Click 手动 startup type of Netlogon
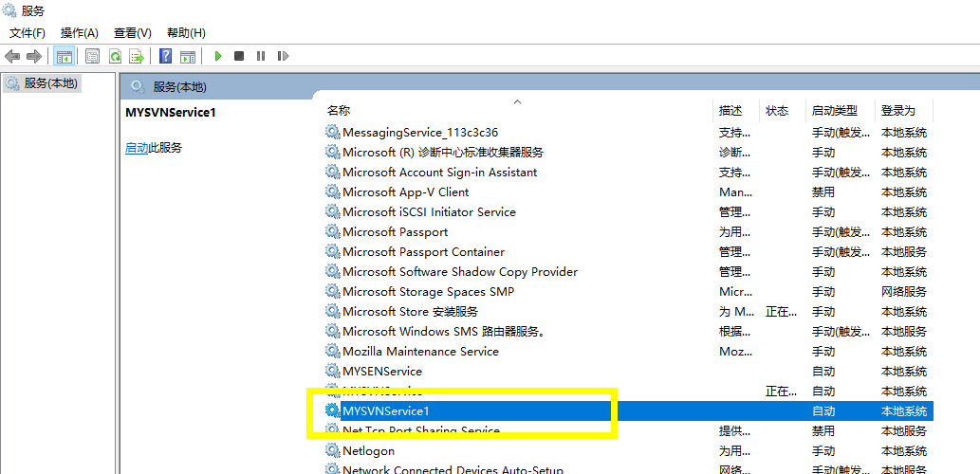Image resolution: width=980 pixels, height=474 pixels. tap(823, 450)
